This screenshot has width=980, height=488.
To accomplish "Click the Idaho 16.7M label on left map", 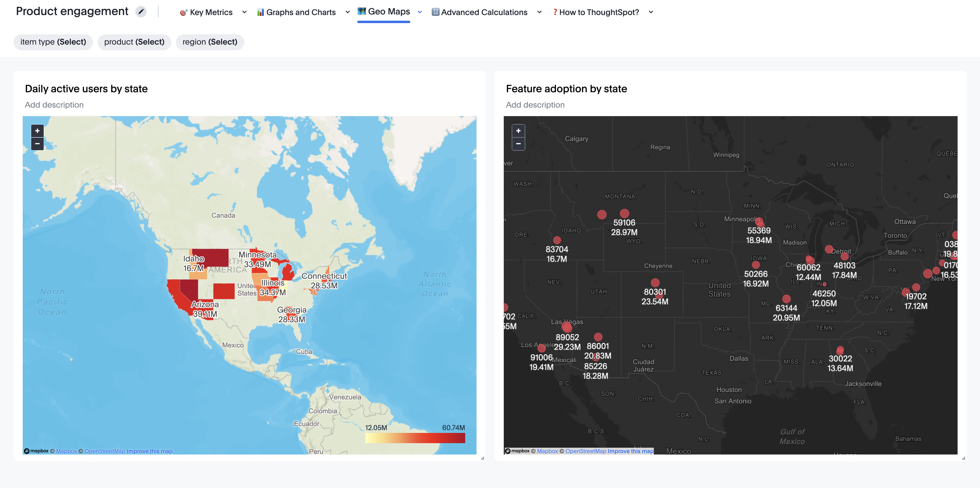I will [x=194, y=263].
